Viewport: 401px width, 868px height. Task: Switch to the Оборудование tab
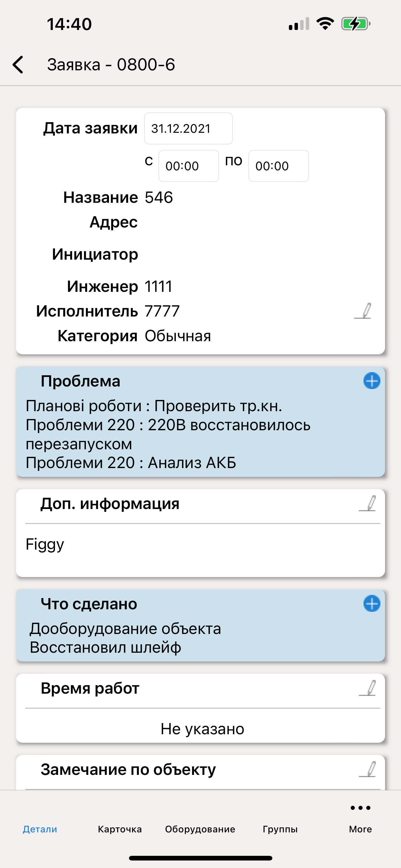click(x=200, y=829)
